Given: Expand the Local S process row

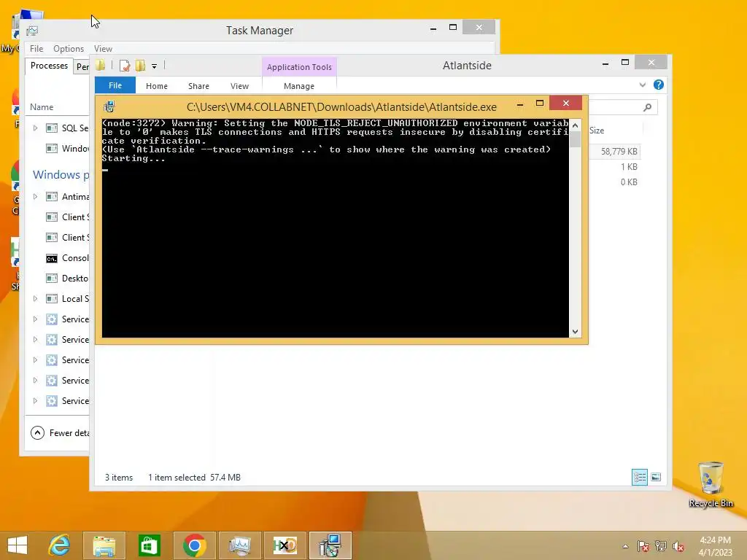Looking at the screenshot, I should [35, 298].
